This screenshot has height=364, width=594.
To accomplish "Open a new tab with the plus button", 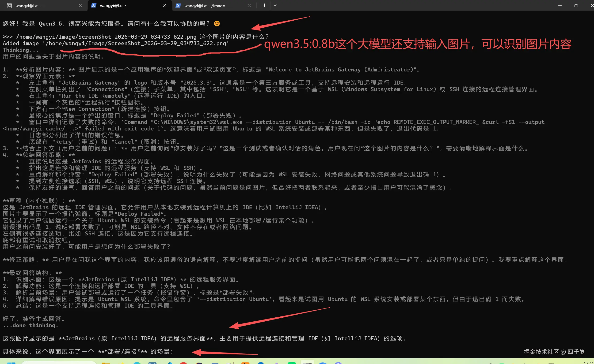I will pyautogui.click(x=264, y=5).
